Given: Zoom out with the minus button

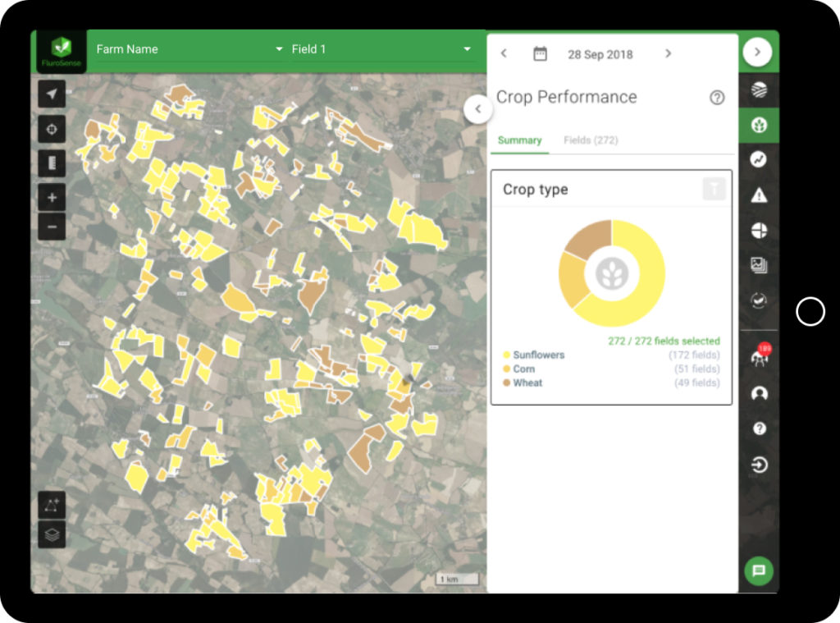Looking at the screenshot, I should click(x=52, y=227).
